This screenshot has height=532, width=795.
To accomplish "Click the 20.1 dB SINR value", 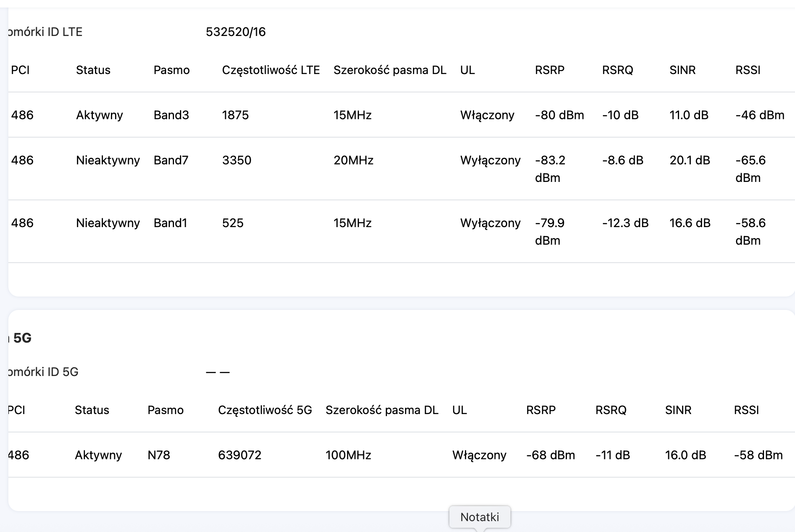I will point(690,160).
